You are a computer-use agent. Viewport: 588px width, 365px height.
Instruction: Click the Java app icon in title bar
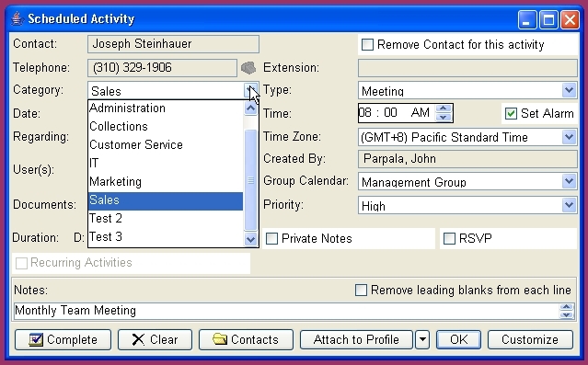pyautogui.click(x=17, y=18)
